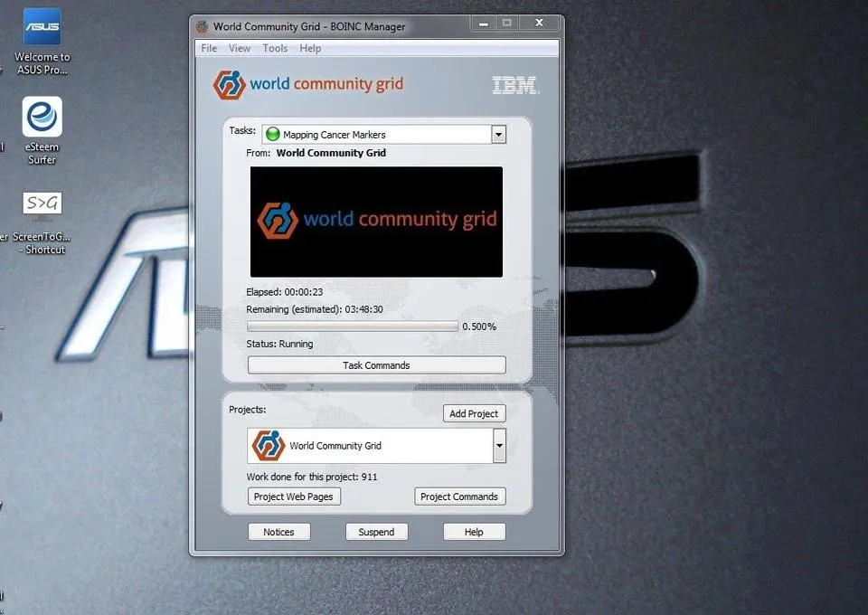868x615 pixels.
Task: Click the BOINC Manager title bar icon
Action: click(x=203, y=26)
